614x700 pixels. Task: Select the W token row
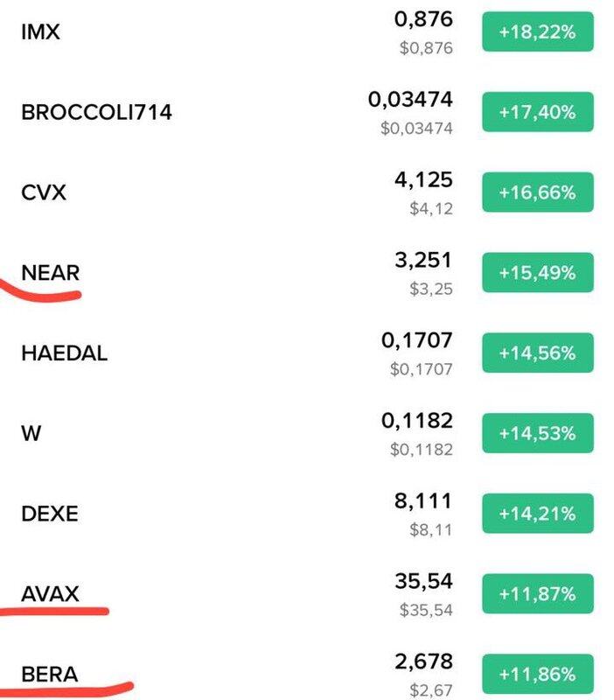(307, 433)
